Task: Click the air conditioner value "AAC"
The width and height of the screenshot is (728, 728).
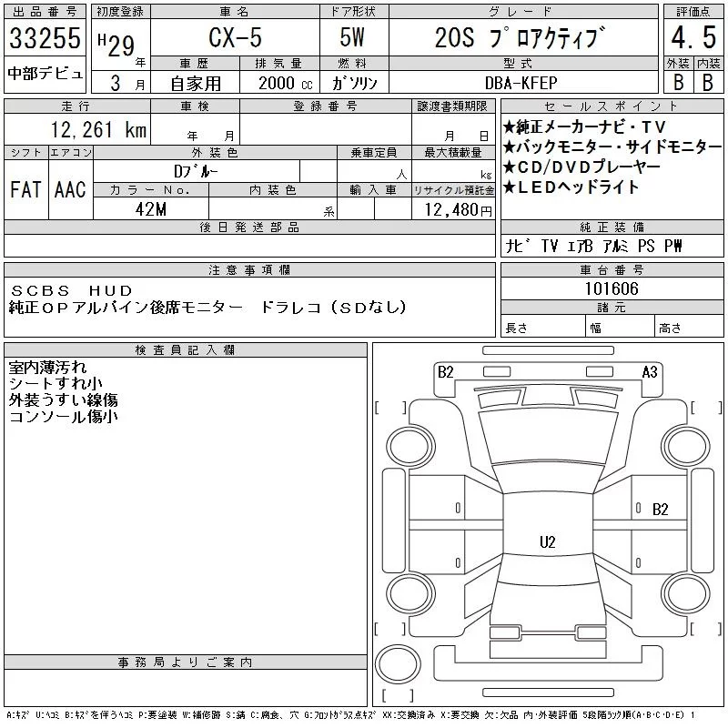Action: [x=70, y=190]
